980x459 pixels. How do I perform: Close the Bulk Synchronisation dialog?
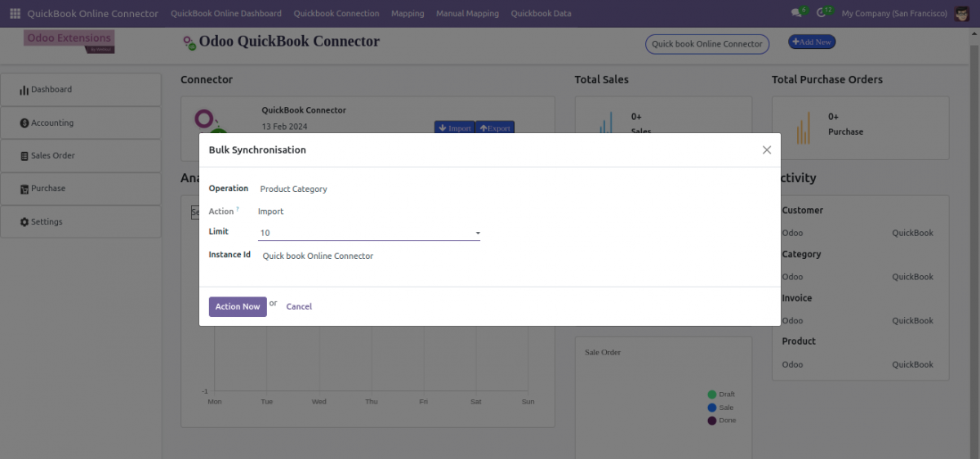click(x=766, y=150)
